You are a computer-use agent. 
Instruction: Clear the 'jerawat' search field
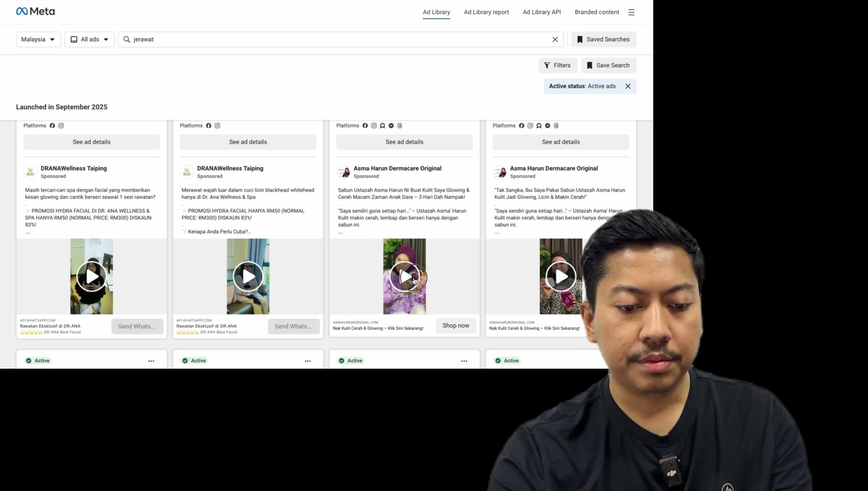(x=555, y=40)
